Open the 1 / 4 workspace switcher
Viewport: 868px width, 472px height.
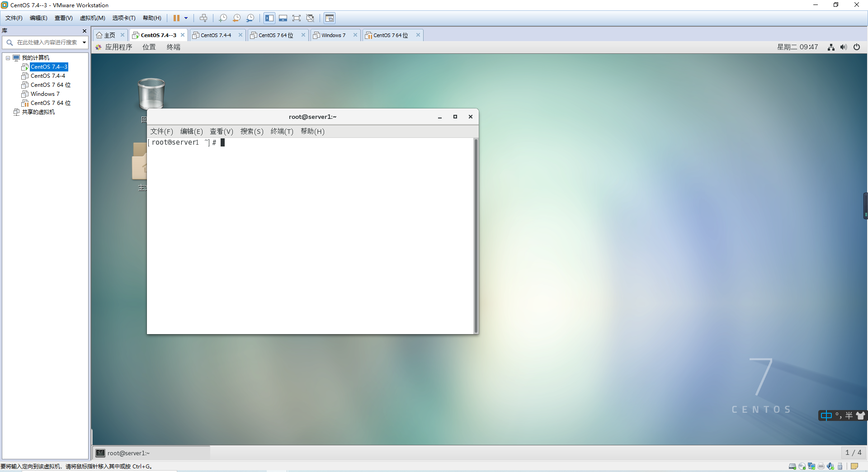[854, 453]
